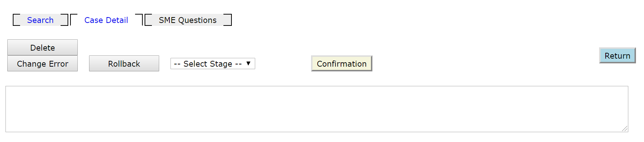Confirm the action with the Confirmation button
The width and height of the screenshot is (644, 142).
(342, 64)
